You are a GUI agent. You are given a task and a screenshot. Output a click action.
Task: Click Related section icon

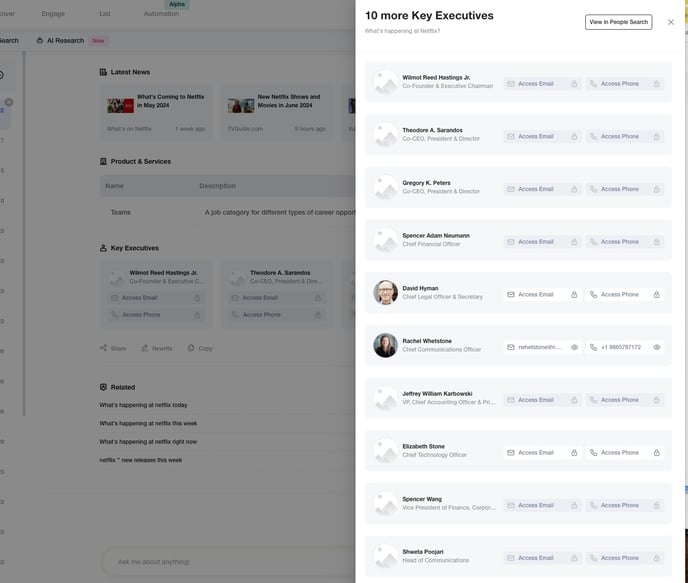[x=103, y=387]
